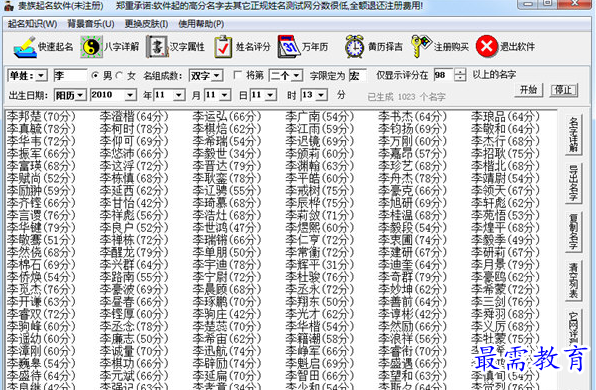Open the 起名知识(W) menu
Screen dimensions: 596x390
coord(32,24)
